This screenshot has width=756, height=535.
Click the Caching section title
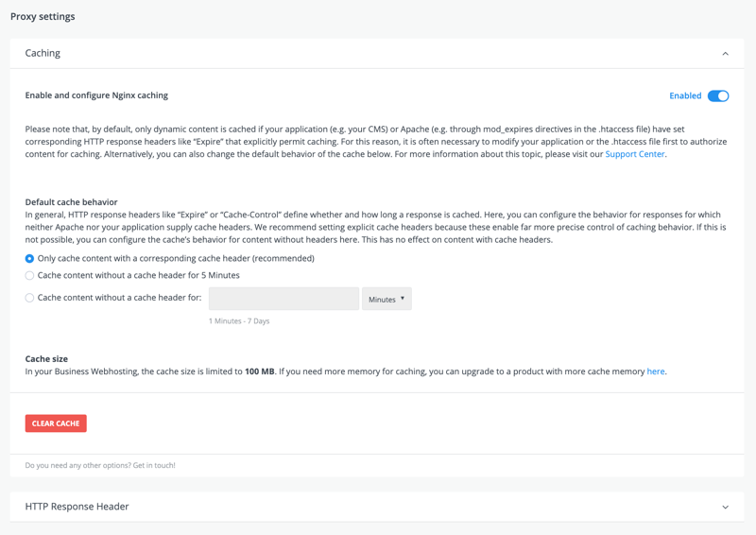[x=43, y=53]
